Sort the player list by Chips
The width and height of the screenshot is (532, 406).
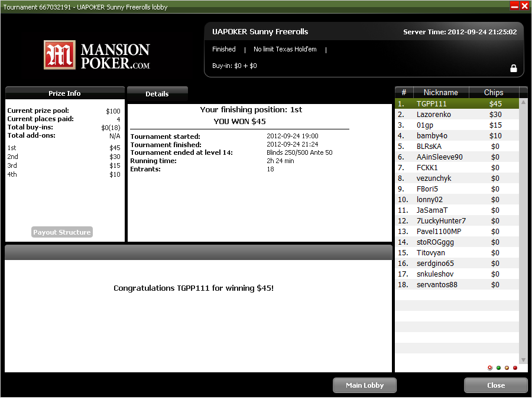[x=494, y=92]
